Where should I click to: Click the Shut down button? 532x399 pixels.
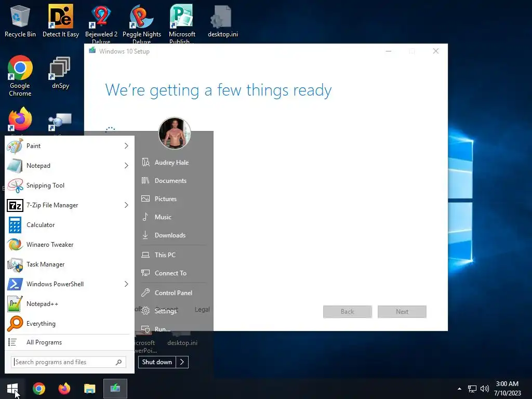tap(157, 362)
